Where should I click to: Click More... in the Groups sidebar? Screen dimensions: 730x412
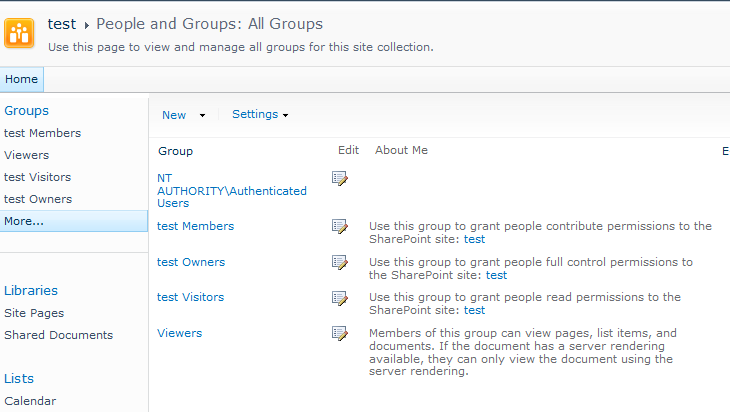click(74, 221)
